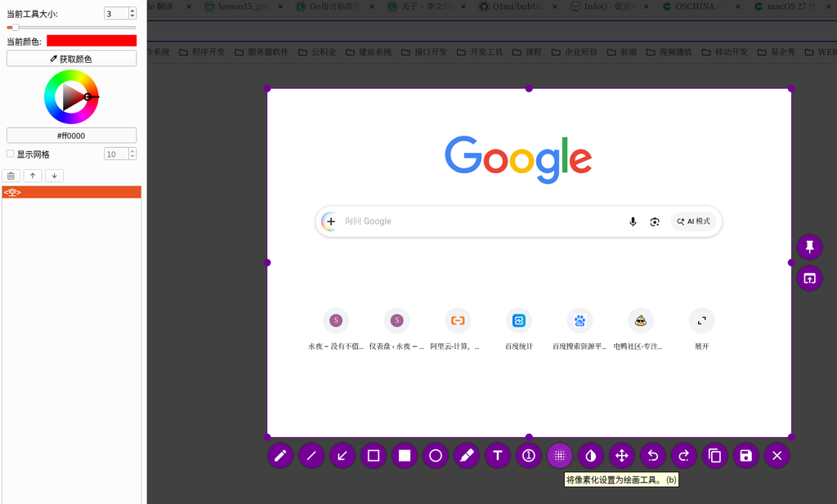Select the outlined Rectangle tool
This screenshot has height=504, width=837.
tap(373, 456)
